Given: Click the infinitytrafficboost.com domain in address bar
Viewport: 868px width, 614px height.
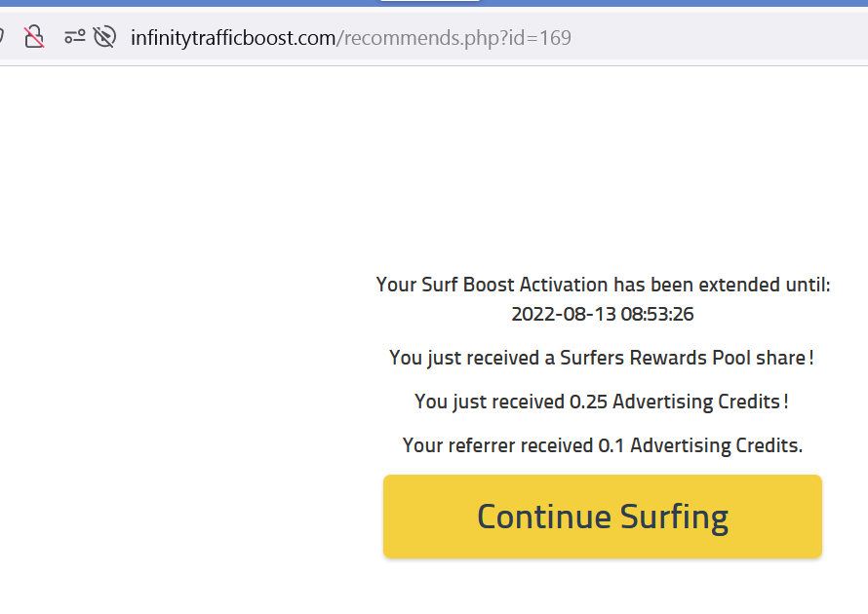Looking at the screenshot, I should coord(233,38).
